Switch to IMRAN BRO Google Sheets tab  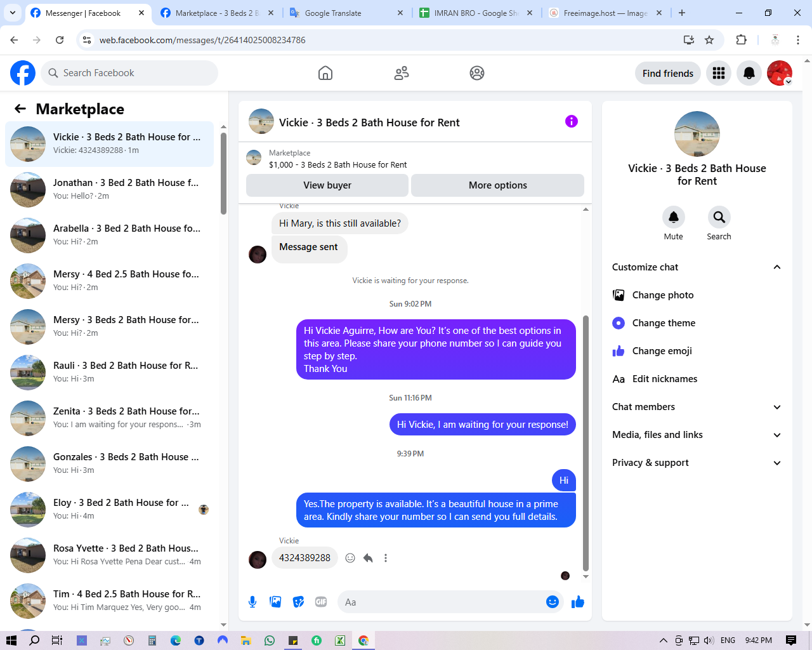pos(476,13)
